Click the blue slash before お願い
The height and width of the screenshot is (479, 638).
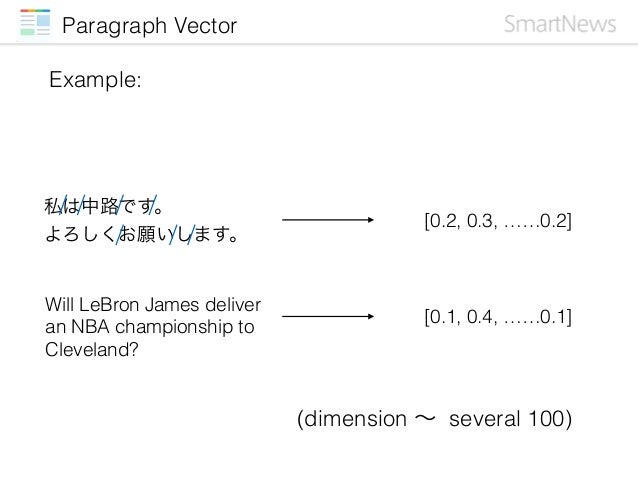120,234
